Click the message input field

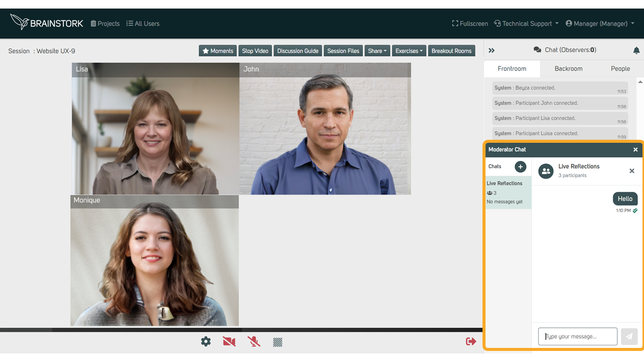pos(578,336)
